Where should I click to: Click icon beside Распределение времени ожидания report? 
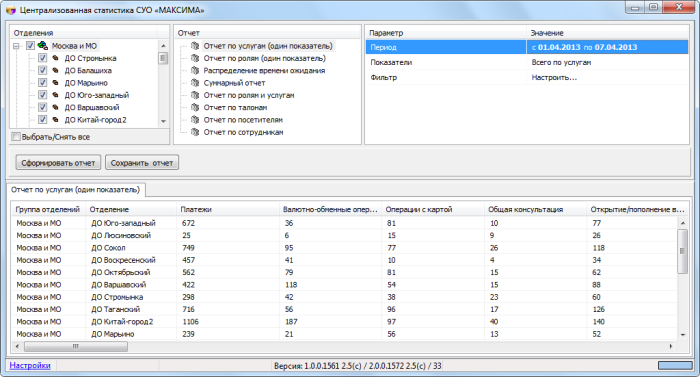[195, 71]
